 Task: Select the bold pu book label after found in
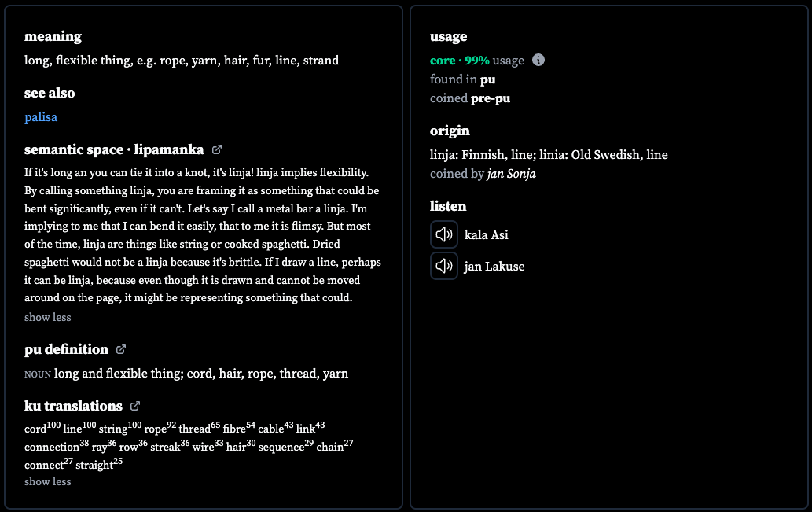[x=488, y=79]
